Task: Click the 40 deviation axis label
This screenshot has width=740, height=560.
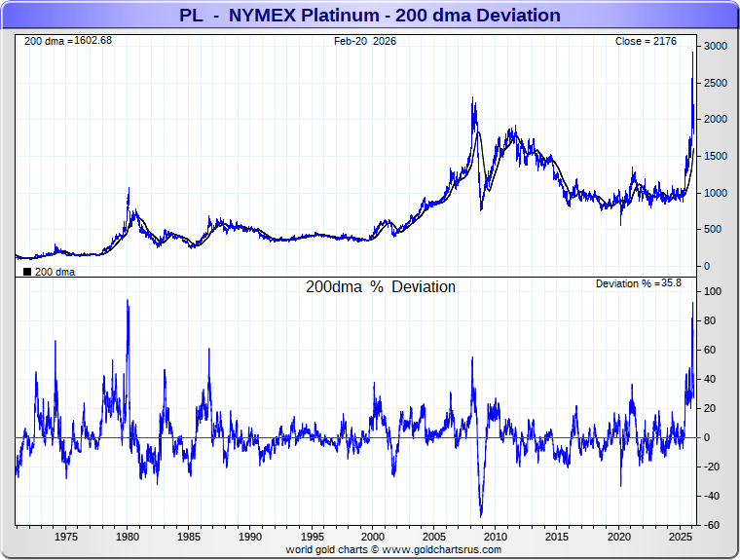Action: tap(710, 379)
